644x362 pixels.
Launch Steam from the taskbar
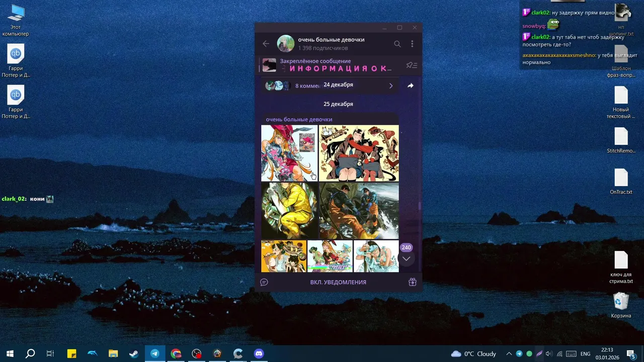(134, 353)
